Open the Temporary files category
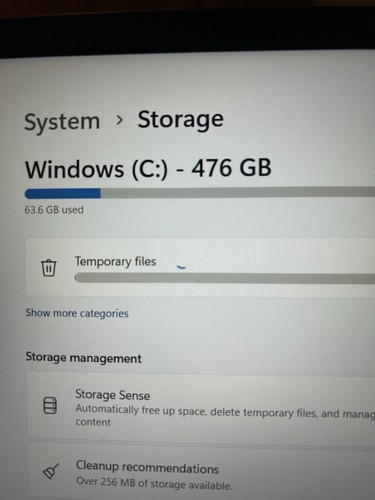The height and width of the screenshot is (500, 375). (200, 267)
